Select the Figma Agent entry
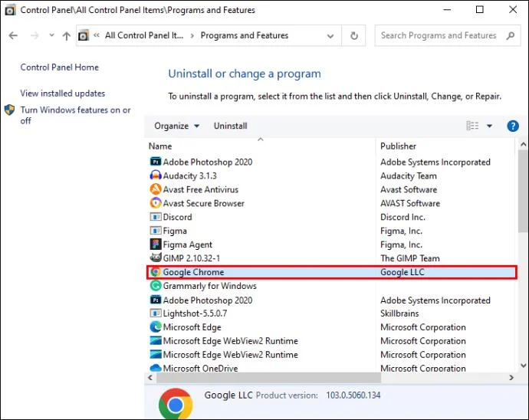Viewport: 529px width, 420px height. [x=188, y=244]
